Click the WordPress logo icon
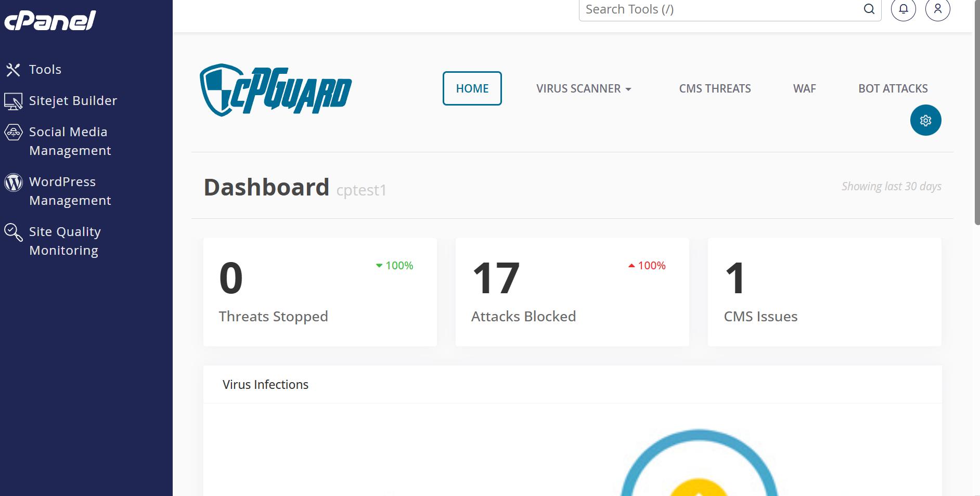Screen dimensions: 980x496 coord(14,182)
